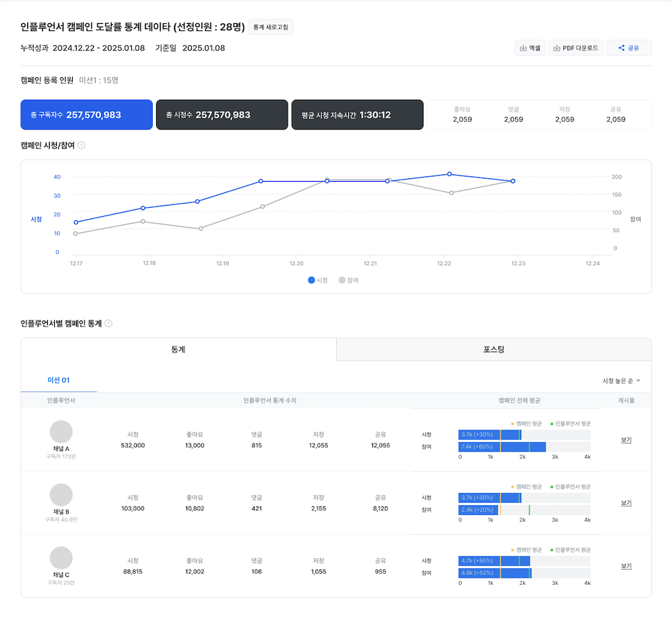Image resolution: width=672 pixels, height=620 pixels.
Task: Select the 미션 01 tab
Action: pos(58,380)
